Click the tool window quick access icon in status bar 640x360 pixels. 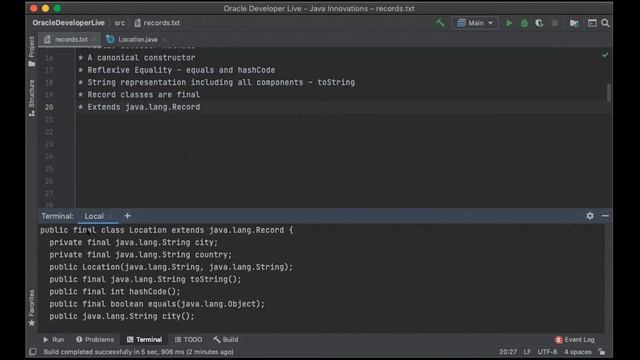[33, 352]
